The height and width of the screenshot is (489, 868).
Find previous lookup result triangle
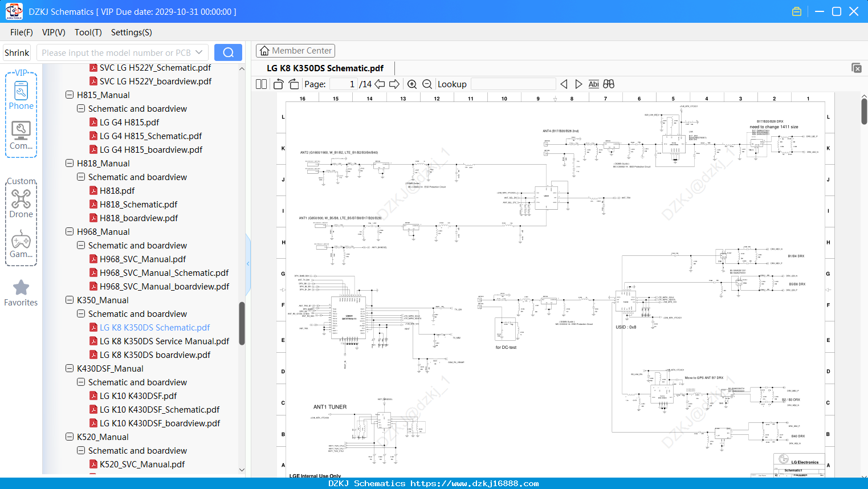click(564, 84)
